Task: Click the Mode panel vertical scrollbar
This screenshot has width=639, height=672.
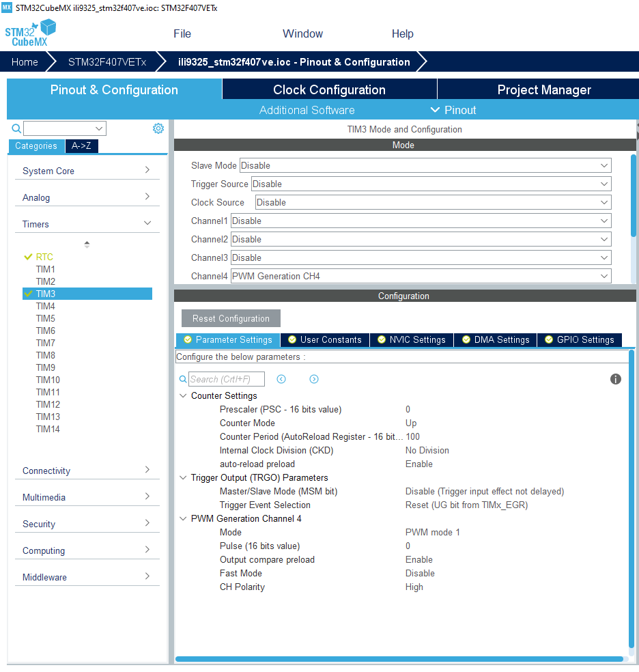Action: tap(634, 195)
